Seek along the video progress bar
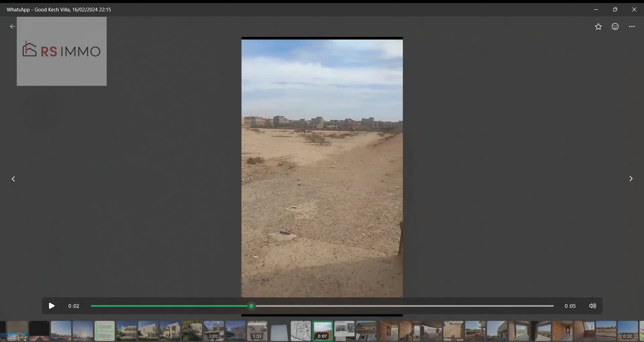Image resolution: width=644 pixels, height=342 pixels. [322, 306]
